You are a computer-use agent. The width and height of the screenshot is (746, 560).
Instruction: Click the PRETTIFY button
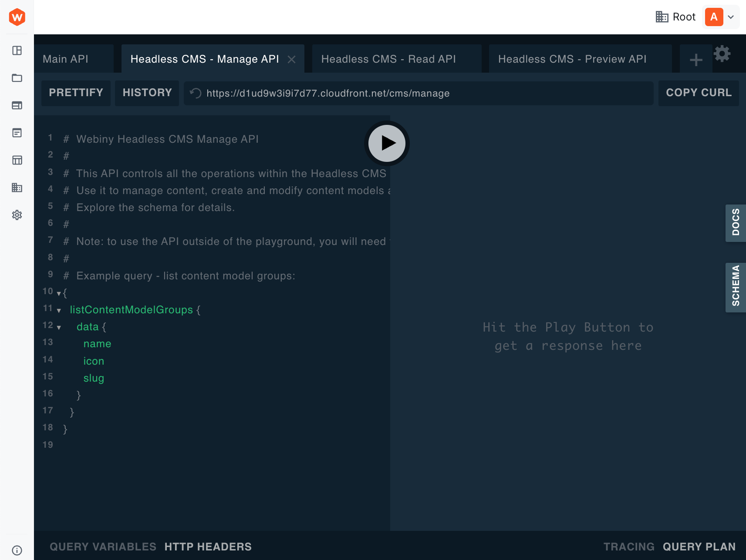(x=75, y=93)
